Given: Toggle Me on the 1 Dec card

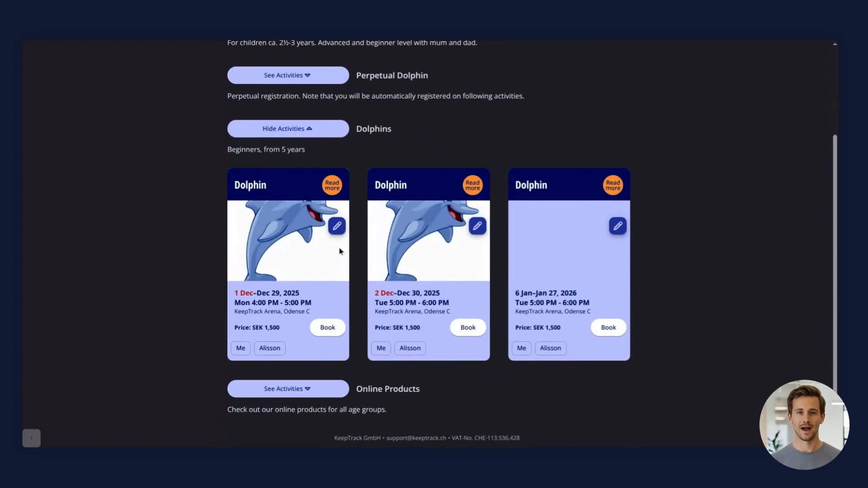Looking at the screenshot, I should pos(241,348).
